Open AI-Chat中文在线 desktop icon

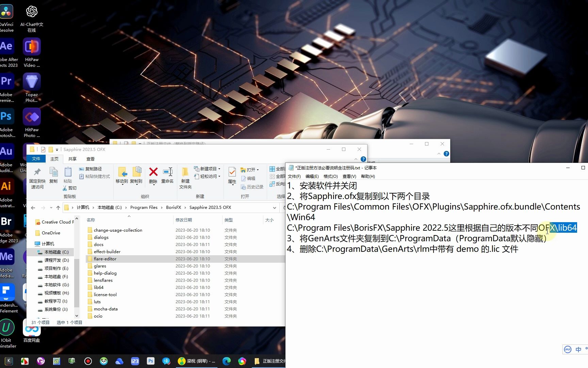pos(32,18)
